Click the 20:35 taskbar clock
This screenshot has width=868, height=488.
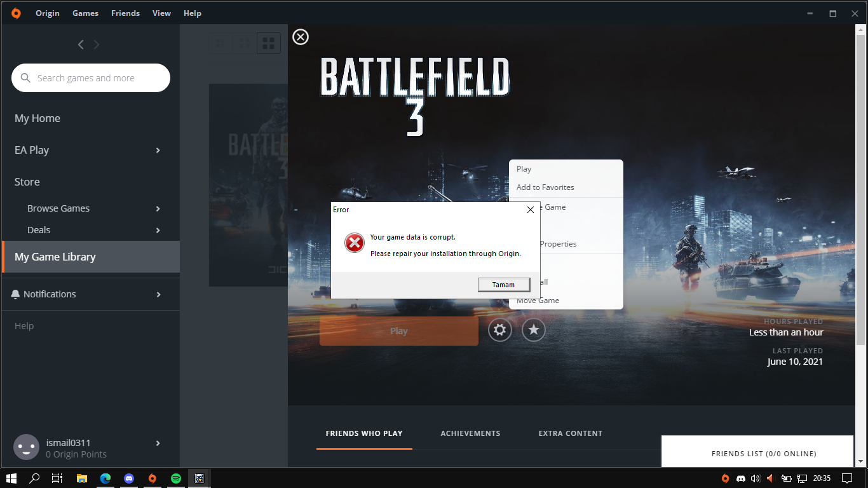[822, 478]
